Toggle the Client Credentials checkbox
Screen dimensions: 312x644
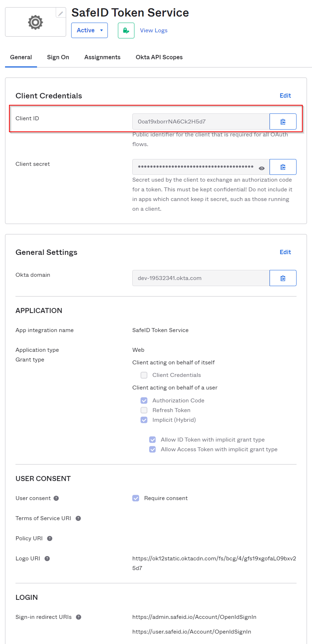[x=144, y=375]
